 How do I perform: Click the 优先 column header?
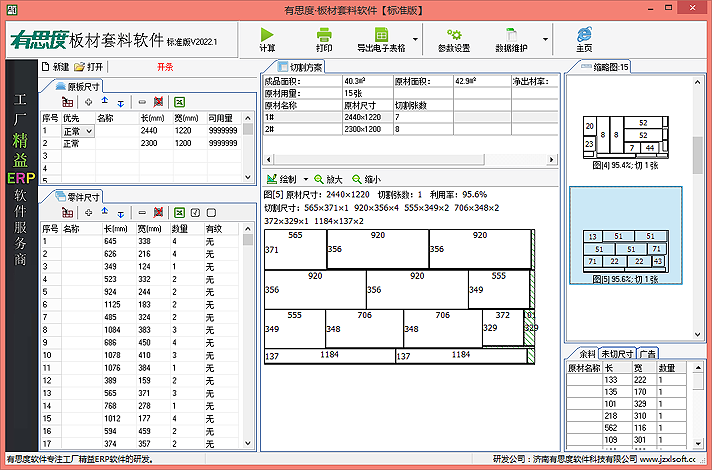(78, 118)
